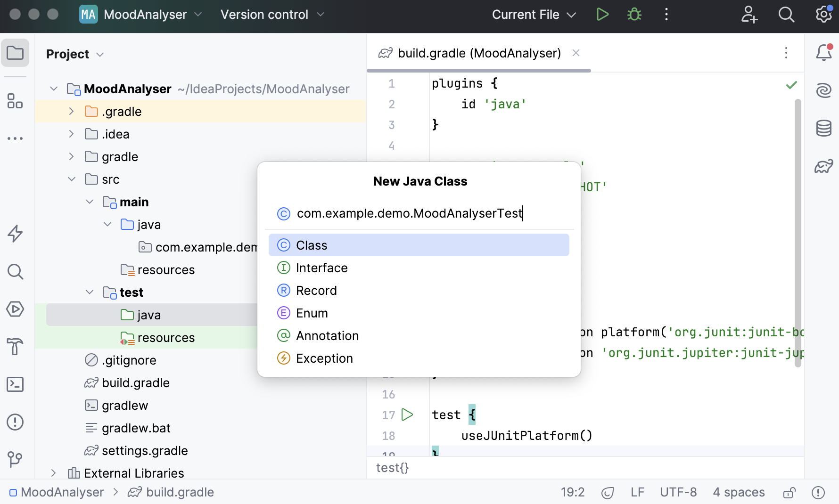Viewport: 839px width, 504px height.
Task: Open the Build hammer tool window
Action: pyautogui.click(x=15, y=347)
